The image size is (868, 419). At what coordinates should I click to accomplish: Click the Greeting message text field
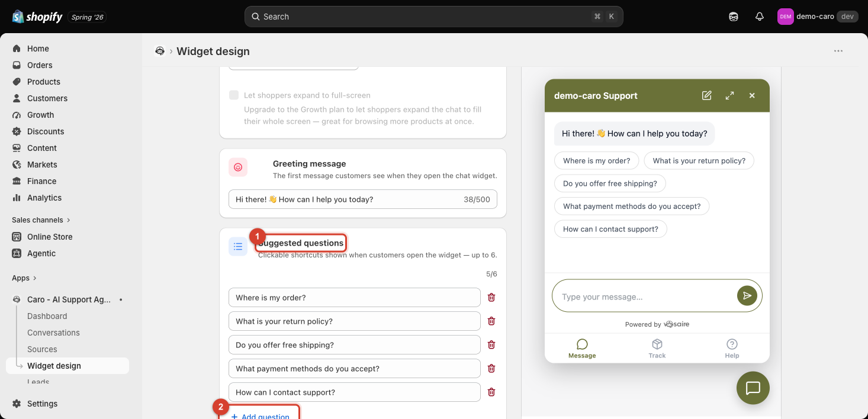pos(363,199)
